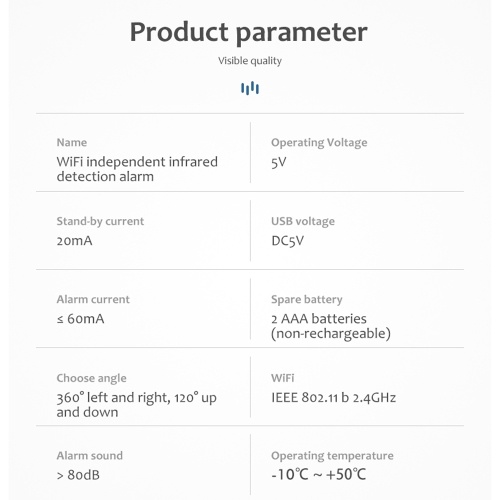
Task: Click the Alarm sound label
Action: [x=90, y=456]
